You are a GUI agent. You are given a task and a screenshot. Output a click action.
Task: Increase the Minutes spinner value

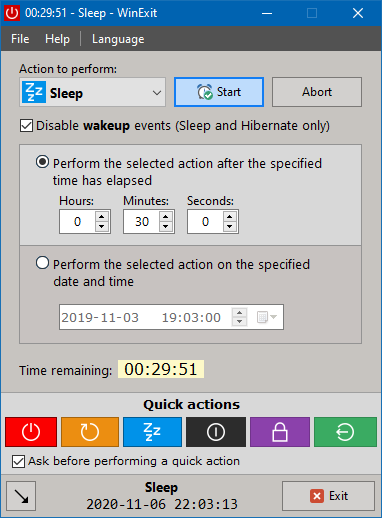click(166, 216)
